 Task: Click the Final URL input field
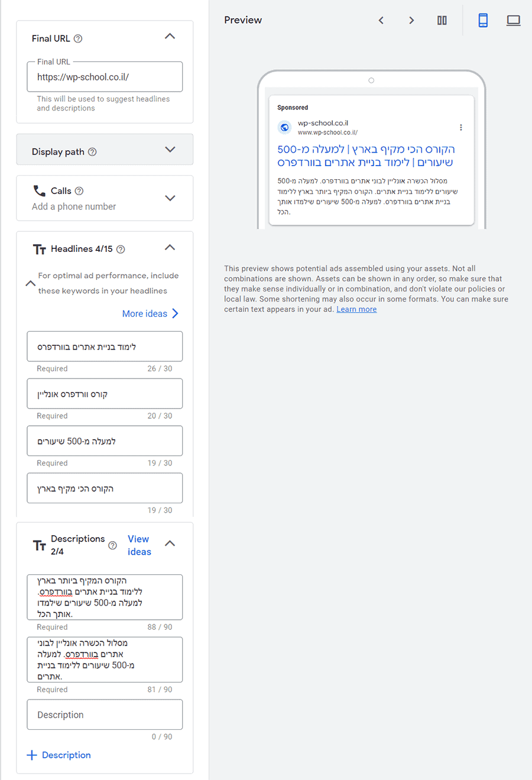point(105,77)
